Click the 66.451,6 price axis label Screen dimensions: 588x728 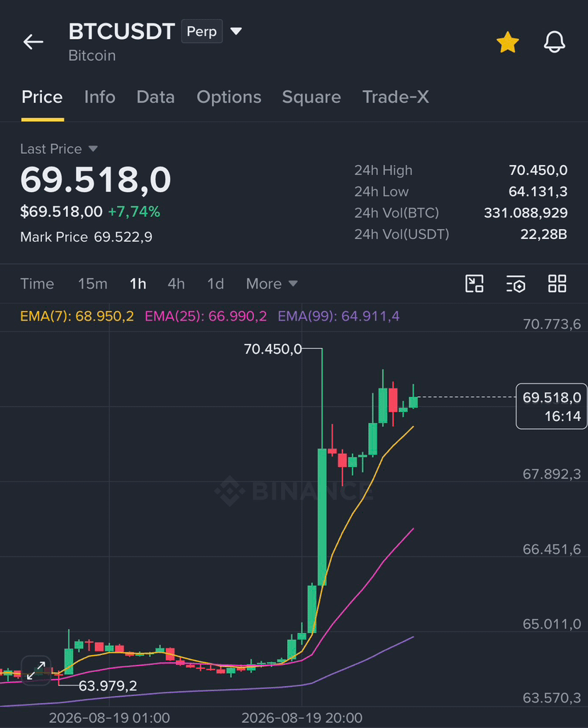552,549
